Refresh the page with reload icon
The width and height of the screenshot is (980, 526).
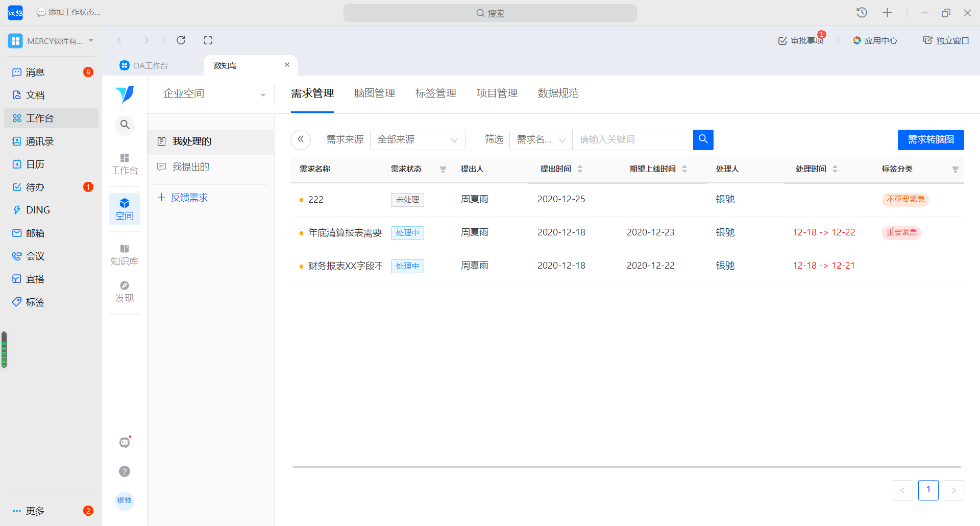click(x=181, y=40)
